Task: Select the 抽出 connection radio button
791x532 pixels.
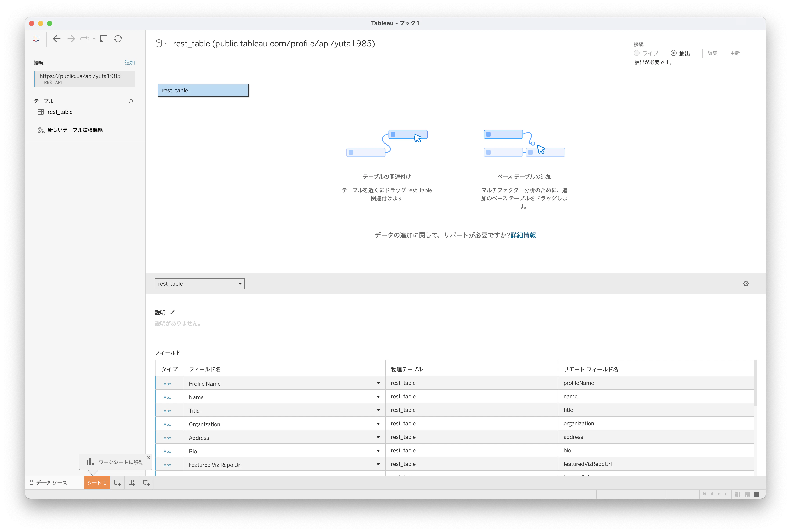Action: pyautogui.click(x=673, y=53)
